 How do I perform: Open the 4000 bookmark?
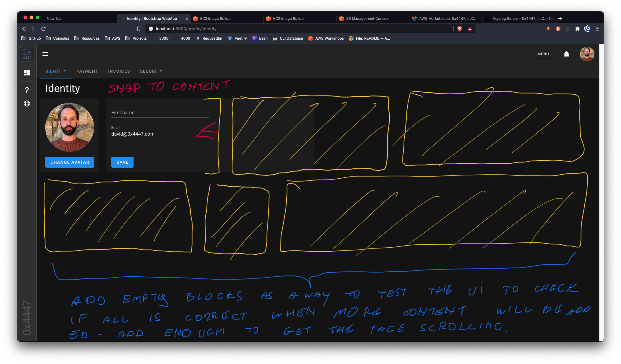click(x=182, y=38)
